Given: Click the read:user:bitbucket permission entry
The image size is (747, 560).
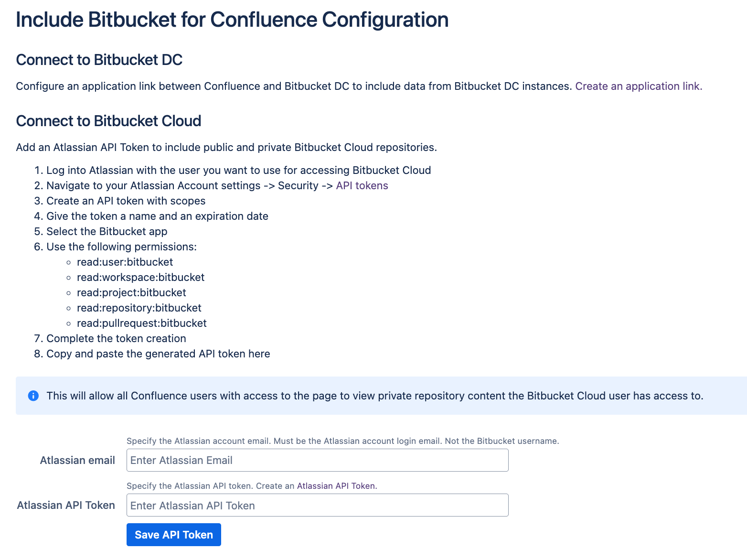Looking at the screenshot, I should click(125, 262).
